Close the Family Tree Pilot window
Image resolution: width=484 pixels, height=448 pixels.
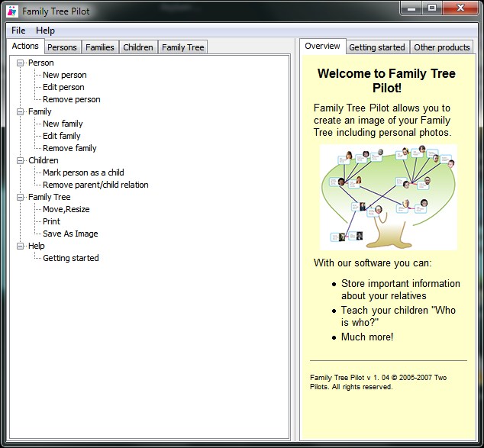460,8
